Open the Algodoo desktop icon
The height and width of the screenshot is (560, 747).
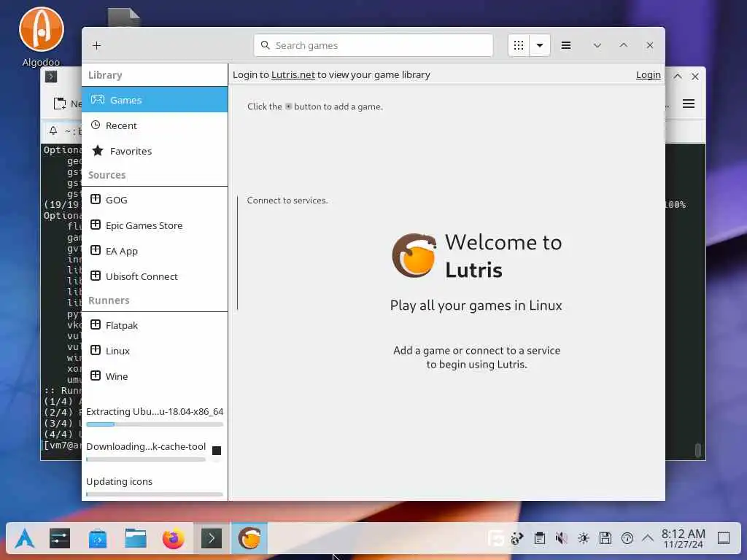(x=42, y=36)
